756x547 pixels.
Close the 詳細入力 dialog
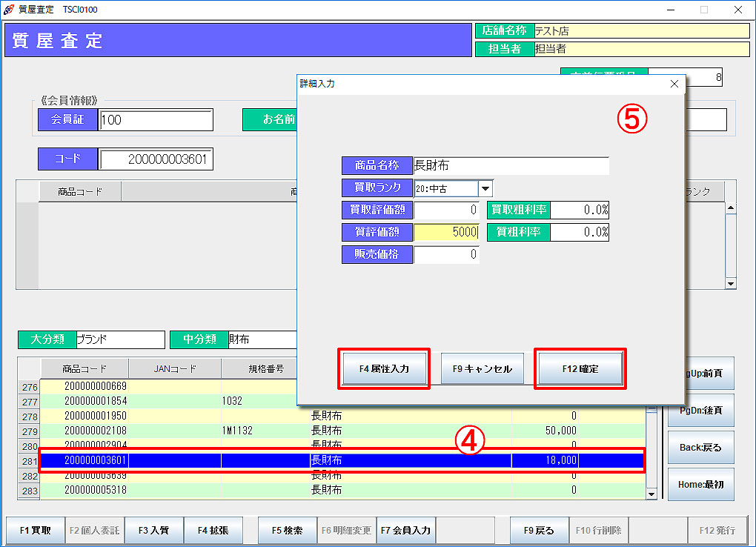point(674,84)
